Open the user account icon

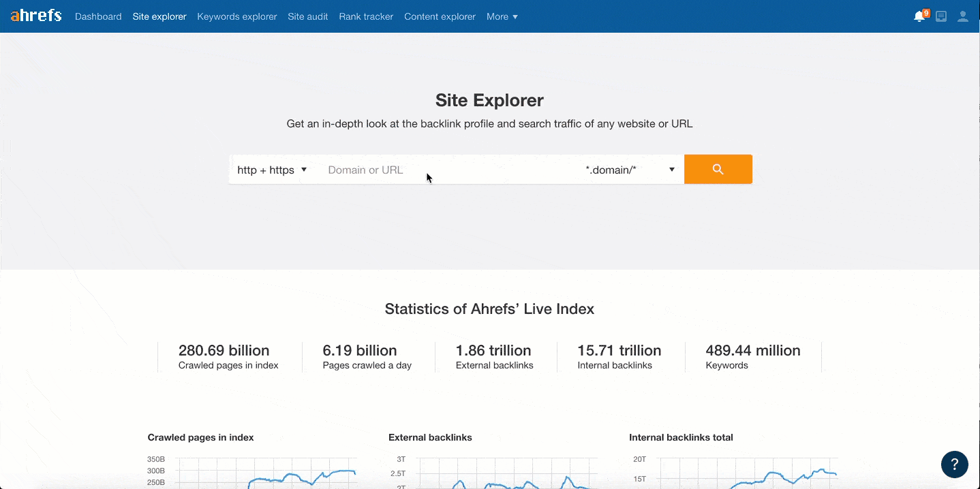tap(963, 16)
